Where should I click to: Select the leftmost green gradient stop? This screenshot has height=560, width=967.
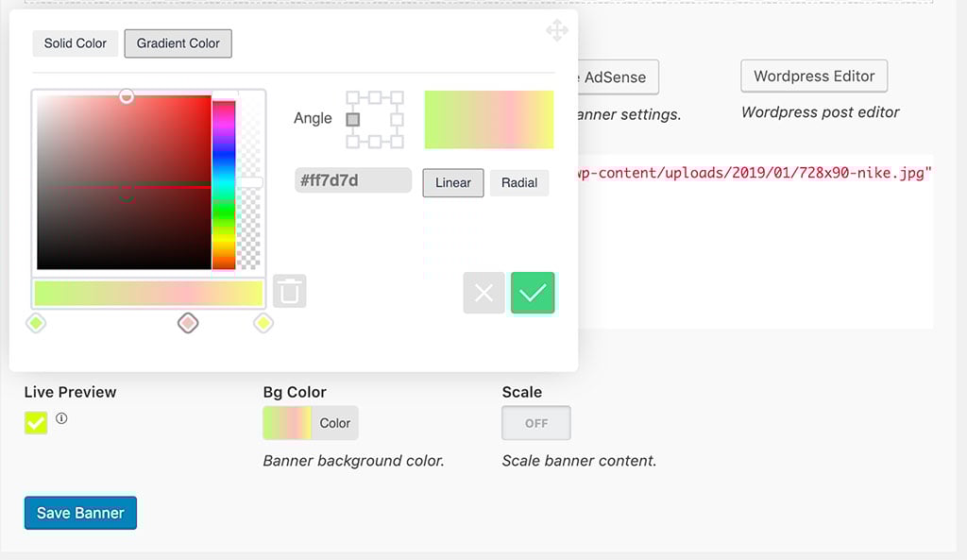click(x=36, y=324)
